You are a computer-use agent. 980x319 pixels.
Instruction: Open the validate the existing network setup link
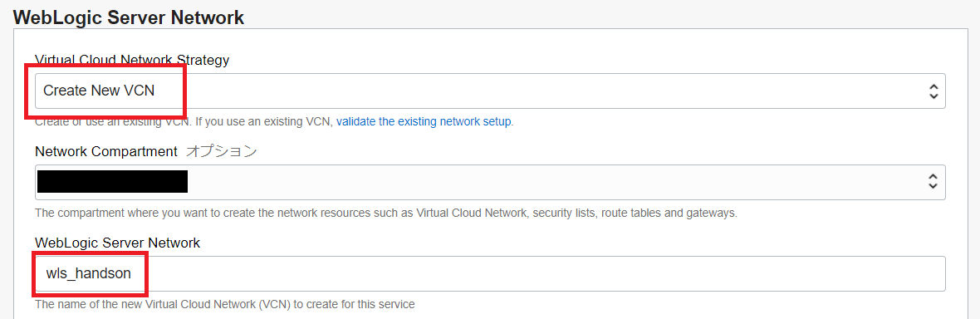[x=424, y=121]
